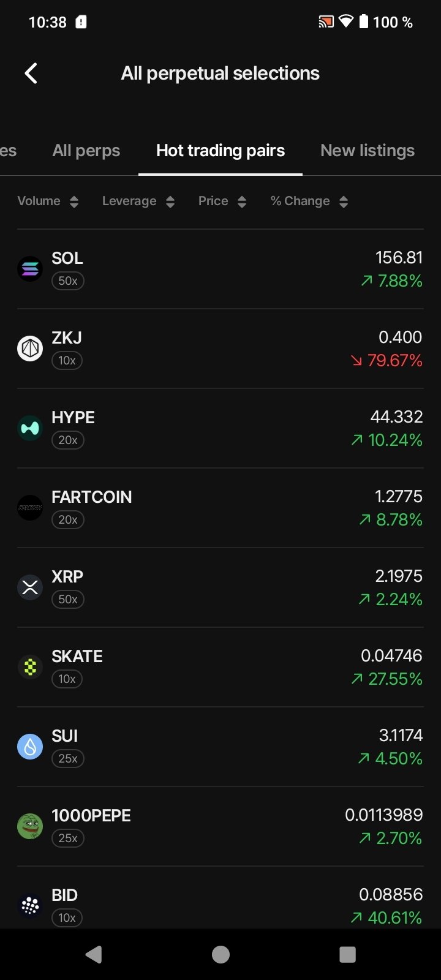Switch to New listings tab
This screenshot has height=980, width=441.
click(367, 151)
